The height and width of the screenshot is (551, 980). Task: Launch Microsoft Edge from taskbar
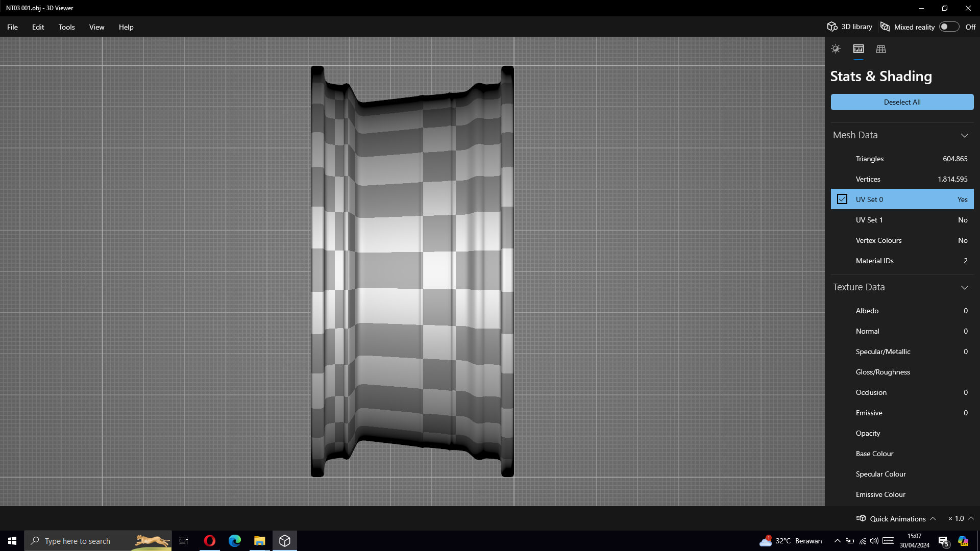234,541
